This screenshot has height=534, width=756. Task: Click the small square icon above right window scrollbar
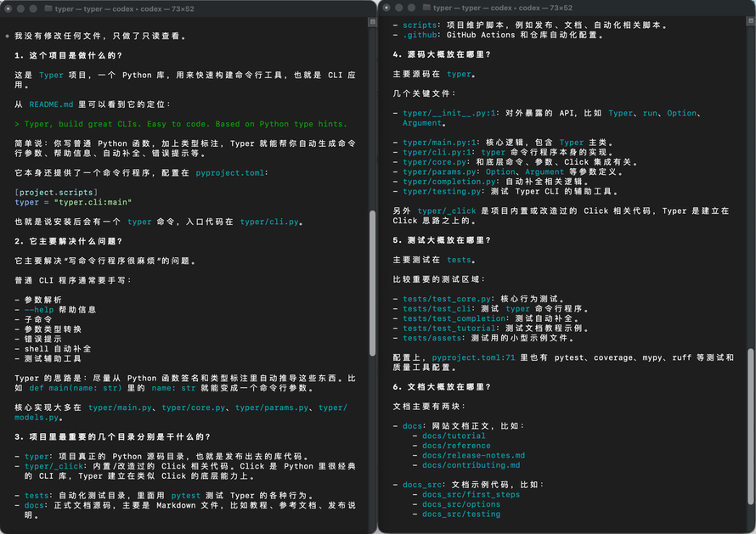click(751, 20)
